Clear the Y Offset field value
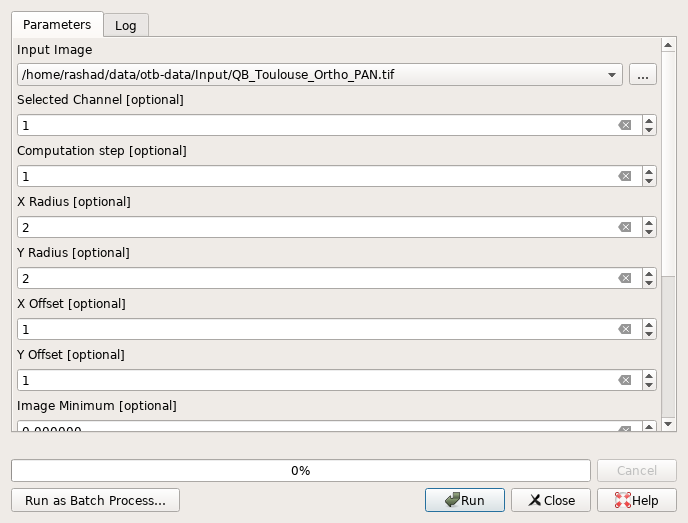Screen dimensions: 688x523 625,380
